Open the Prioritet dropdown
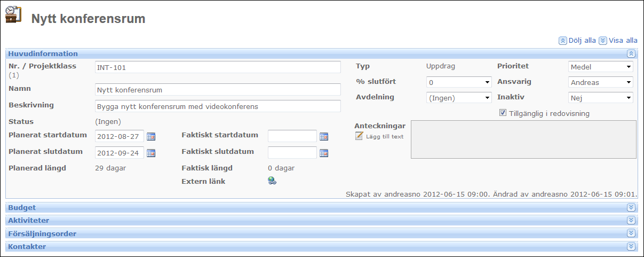The image size is (644, 257). (x=601, y=67)
